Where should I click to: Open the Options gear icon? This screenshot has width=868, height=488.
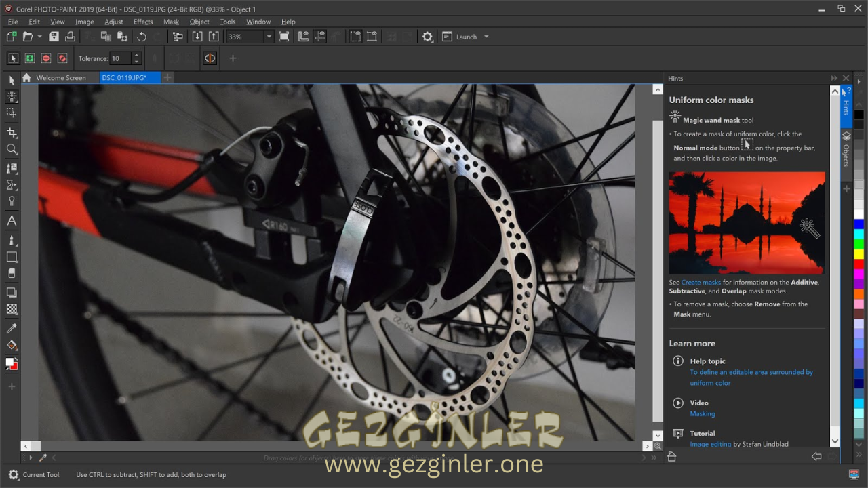click(x=427, y=37)
